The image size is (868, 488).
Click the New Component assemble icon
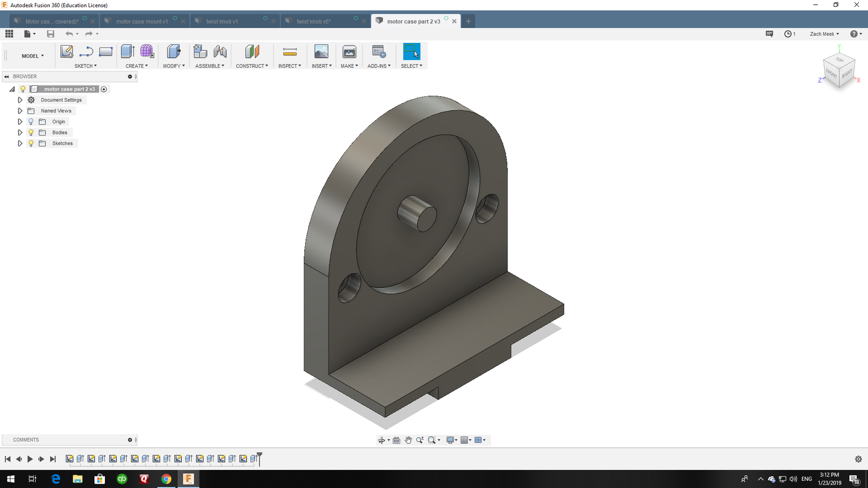click(x=200, y=51)
